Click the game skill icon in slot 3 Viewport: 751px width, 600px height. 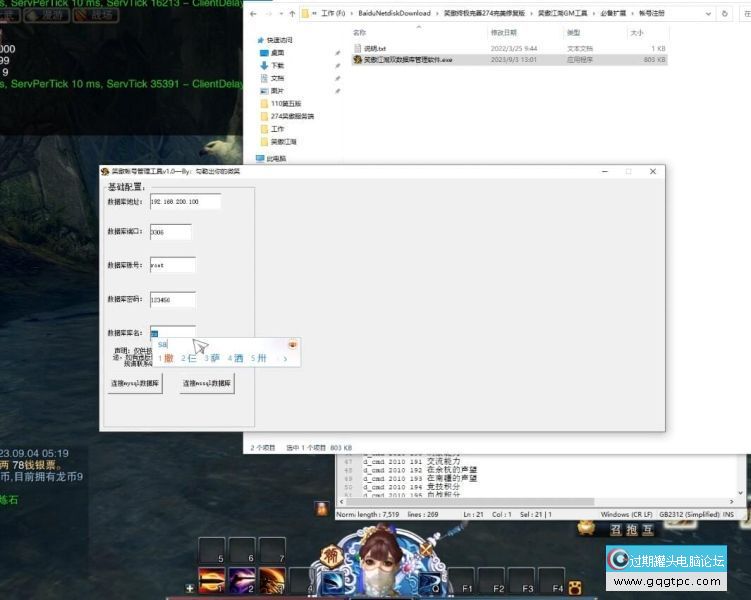(272, 580)
